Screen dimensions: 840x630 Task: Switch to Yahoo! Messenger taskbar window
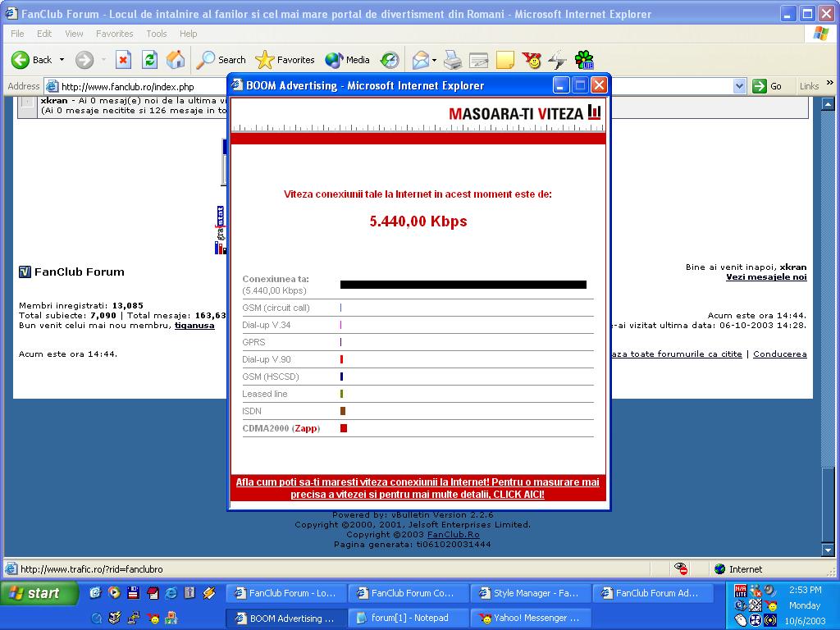(x=529, y=618)
